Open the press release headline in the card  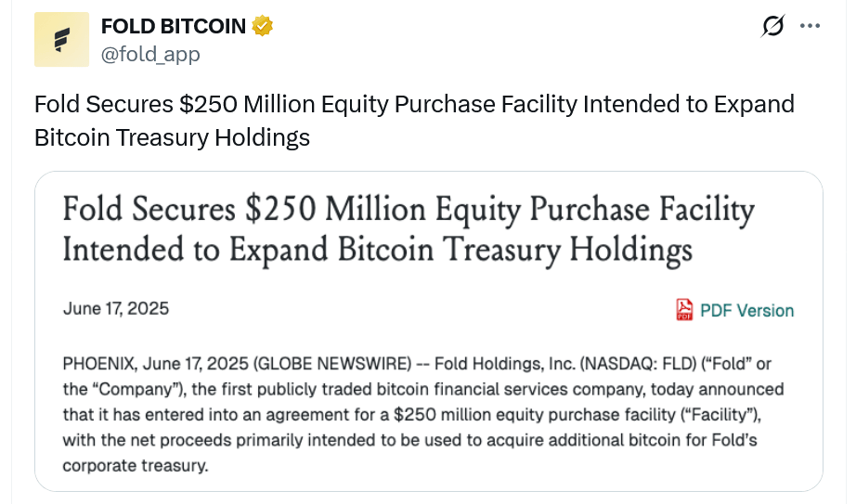pos(409,211)
